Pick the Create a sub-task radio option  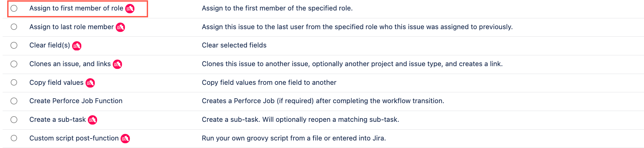pyautogui.click(x=14, y=120)
